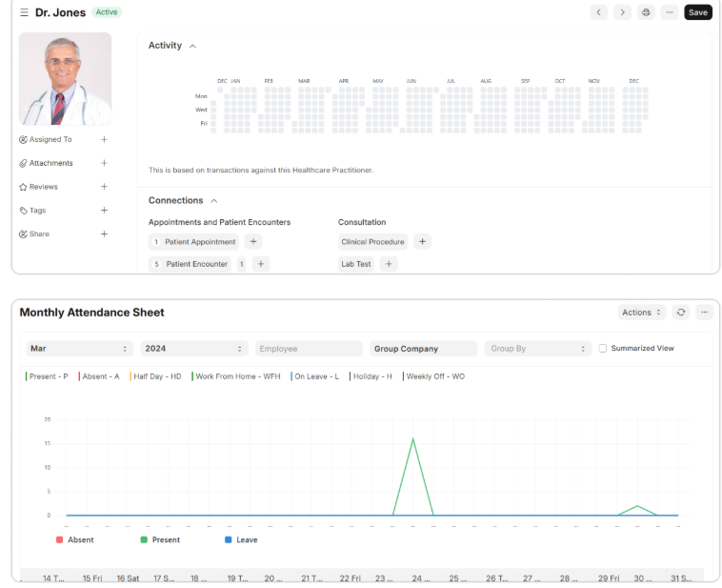
Task: Go to previous record with left arrow
Action: pyautogui.click(x=598, y=12)
